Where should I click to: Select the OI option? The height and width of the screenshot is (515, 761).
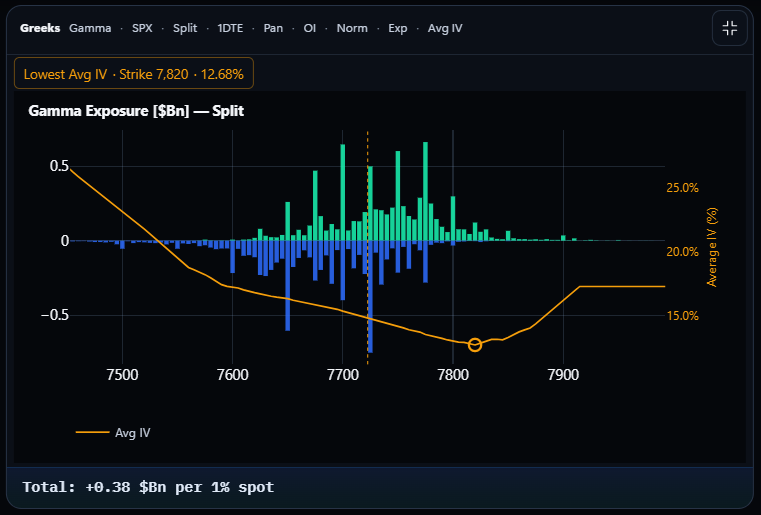click(x=310, y=28)
